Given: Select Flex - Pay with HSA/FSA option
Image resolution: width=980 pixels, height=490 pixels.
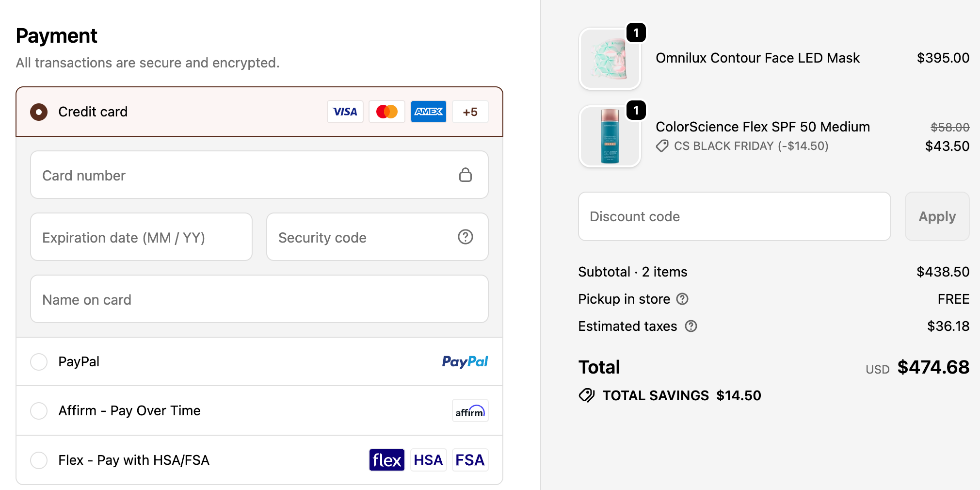Looking at the screenshot, I should tap(39, 460).
